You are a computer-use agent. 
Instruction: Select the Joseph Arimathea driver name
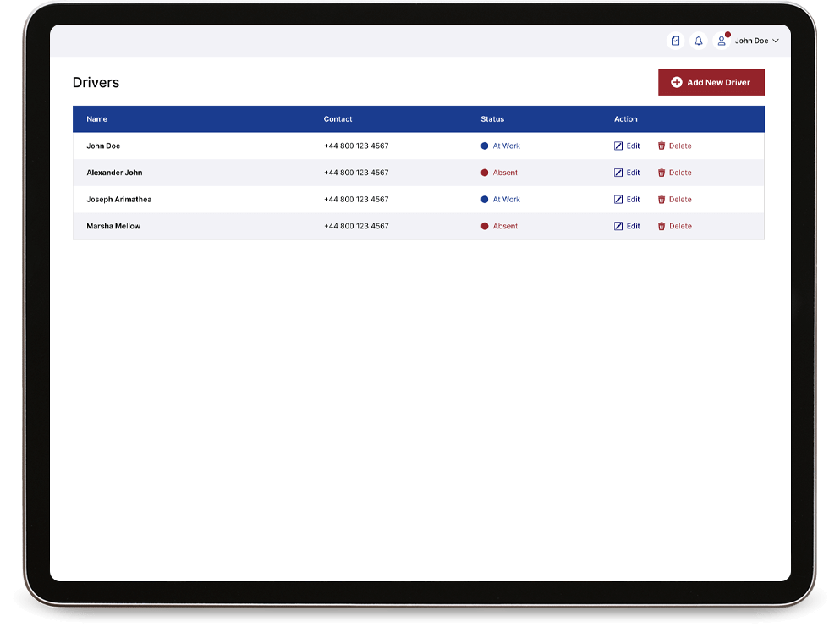[119, 200]
